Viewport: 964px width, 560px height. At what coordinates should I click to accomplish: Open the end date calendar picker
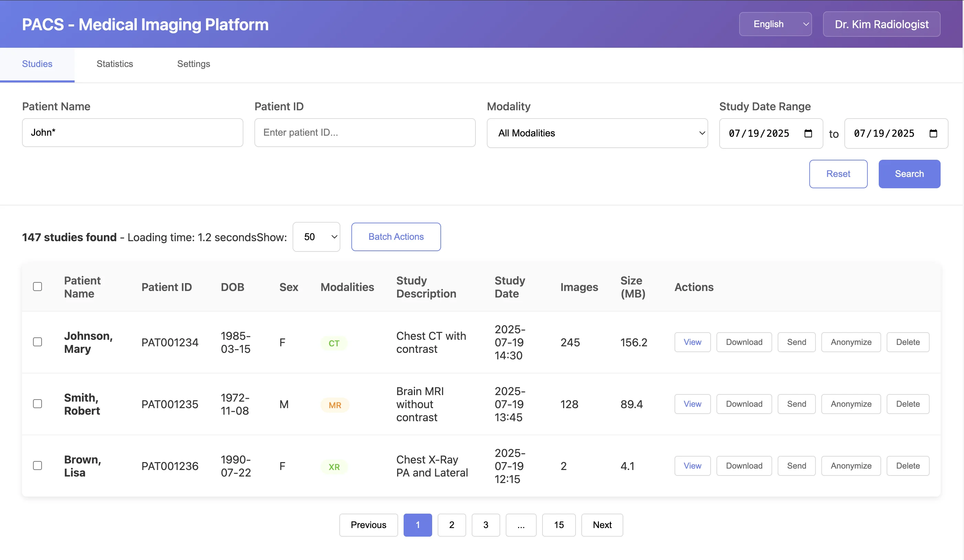(x=934, y=133)
